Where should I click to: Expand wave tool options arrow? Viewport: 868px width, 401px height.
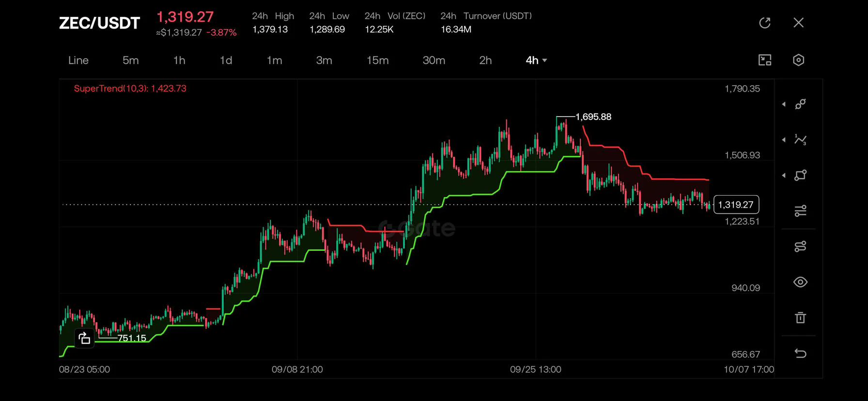[784, 139]
